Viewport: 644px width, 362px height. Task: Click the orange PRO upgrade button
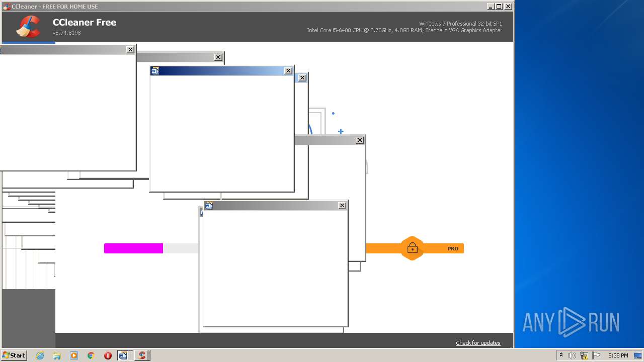point(415,248)
